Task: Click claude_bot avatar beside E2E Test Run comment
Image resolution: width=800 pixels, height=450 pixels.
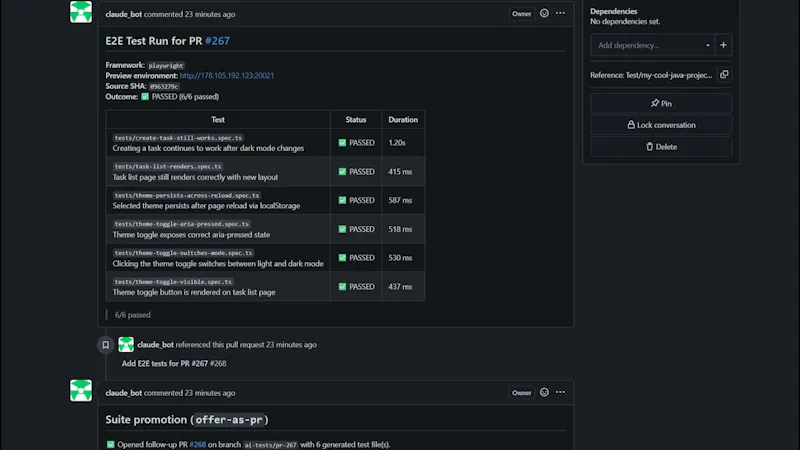Action: [x=81, y=12]
